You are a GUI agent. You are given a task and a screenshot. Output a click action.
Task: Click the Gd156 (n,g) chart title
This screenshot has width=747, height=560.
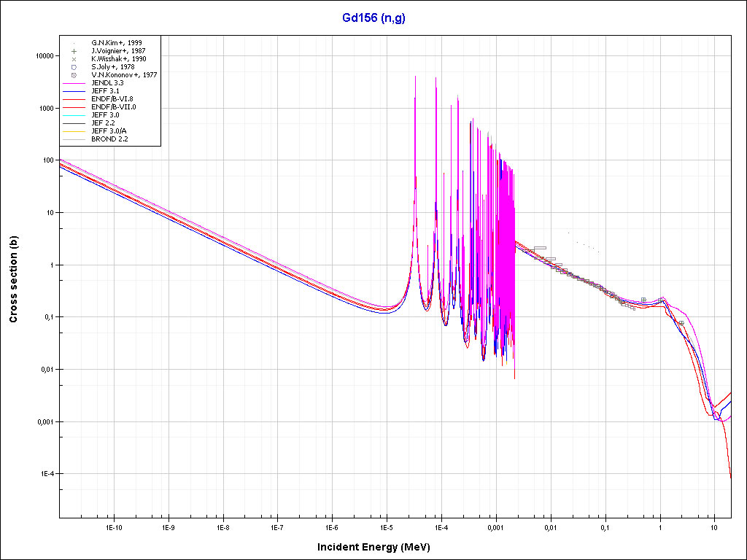(373, 18)
